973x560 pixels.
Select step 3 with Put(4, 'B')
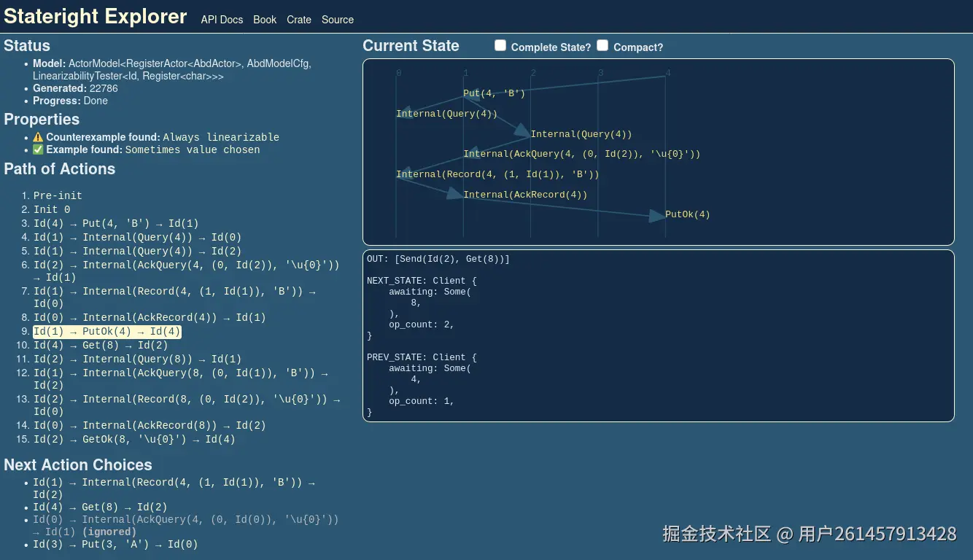(117, 223)
